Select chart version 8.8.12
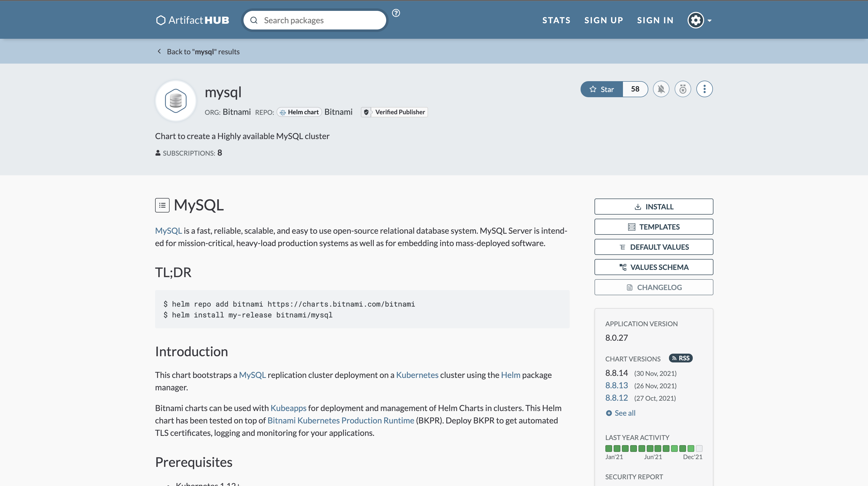 617,398
